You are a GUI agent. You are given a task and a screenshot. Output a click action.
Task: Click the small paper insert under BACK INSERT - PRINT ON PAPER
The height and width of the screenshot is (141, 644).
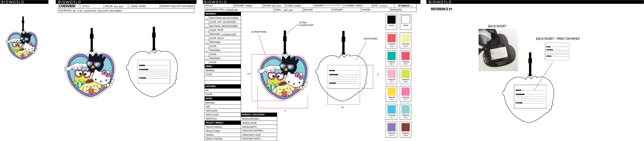tap(557, 52)
